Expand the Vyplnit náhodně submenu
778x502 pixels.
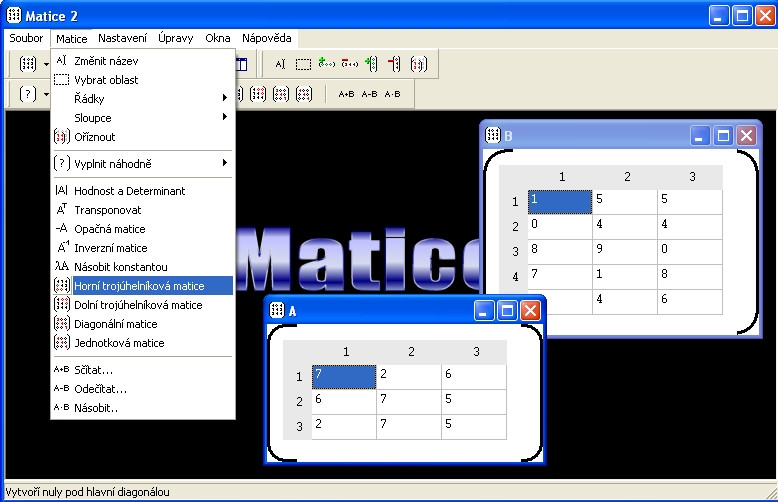click(142, 164)
